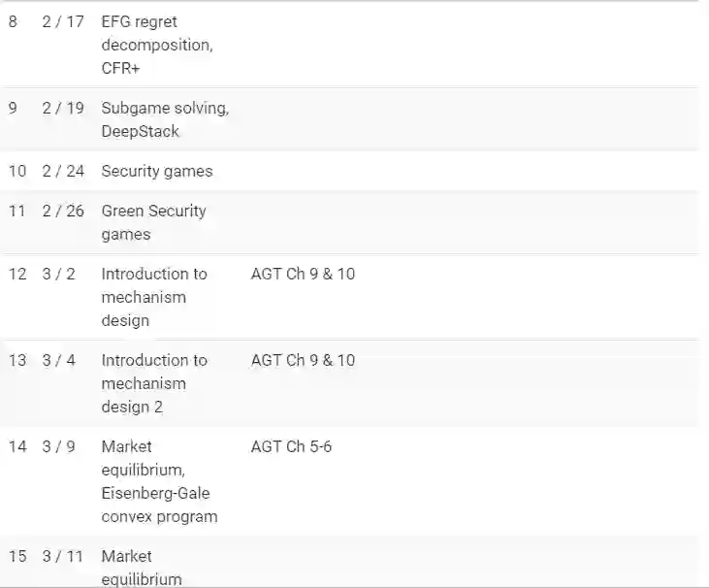Click the date "2 / 17"
The width and height of the screenshot is (709, 588).
coord(63,21)
